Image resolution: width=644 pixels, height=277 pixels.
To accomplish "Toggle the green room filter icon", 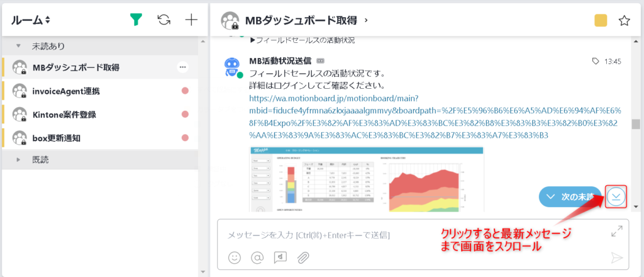I will pos(136,20).
